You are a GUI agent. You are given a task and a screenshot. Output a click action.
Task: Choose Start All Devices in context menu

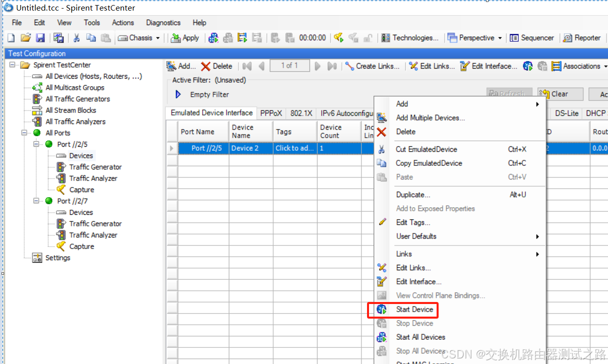[420, 337]
